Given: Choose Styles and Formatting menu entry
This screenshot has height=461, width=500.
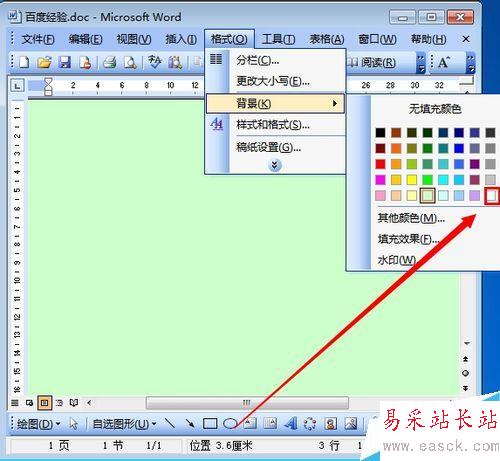Looking at the screenshot, I should pos(275,125).
